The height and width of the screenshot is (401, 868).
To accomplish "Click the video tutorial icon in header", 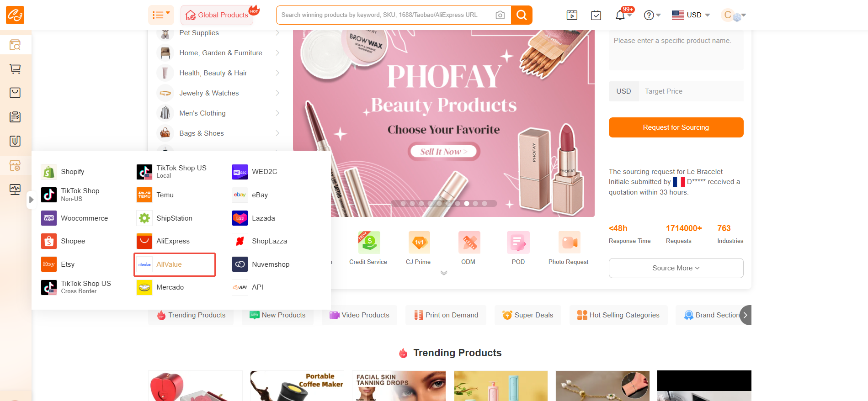I will (572, 15).
